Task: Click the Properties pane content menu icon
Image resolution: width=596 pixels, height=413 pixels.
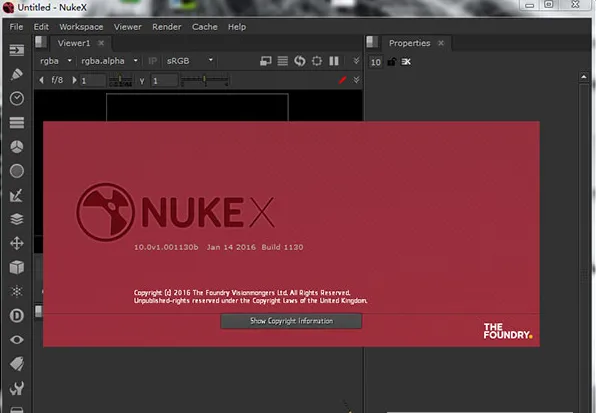Action: point(372,42)
